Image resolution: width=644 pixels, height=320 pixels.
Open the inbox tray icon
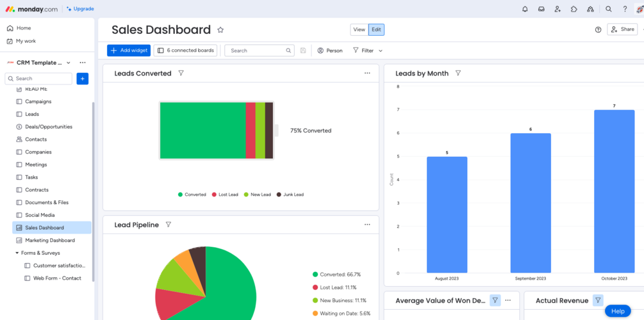pyautogui.click(x=541, y=9)
